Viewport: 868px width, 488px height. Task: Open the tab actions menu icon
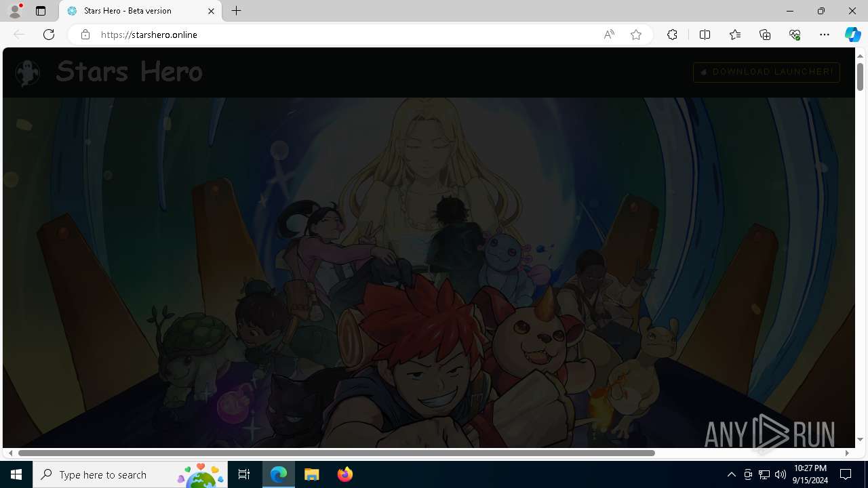point(41,11)
